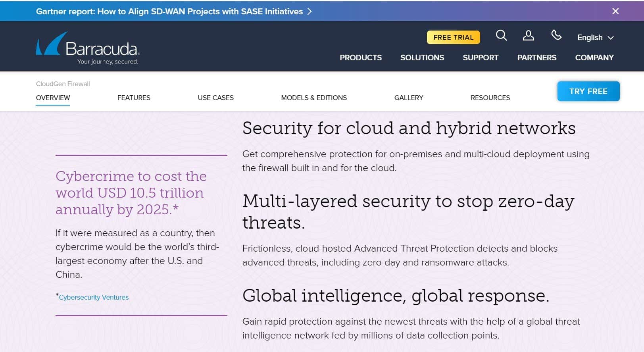Click the phone contact icon

click(556, 35)
